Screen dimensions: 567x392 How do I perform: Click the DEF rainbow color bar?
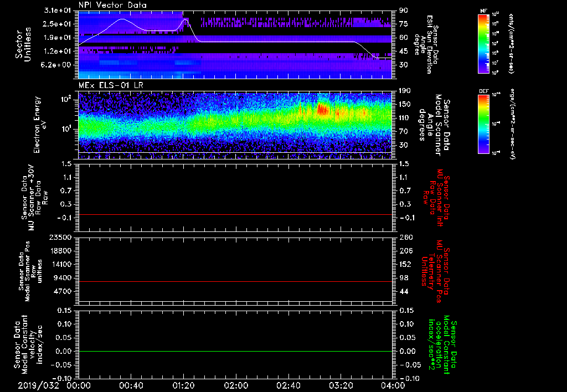[x=483, y=124]
